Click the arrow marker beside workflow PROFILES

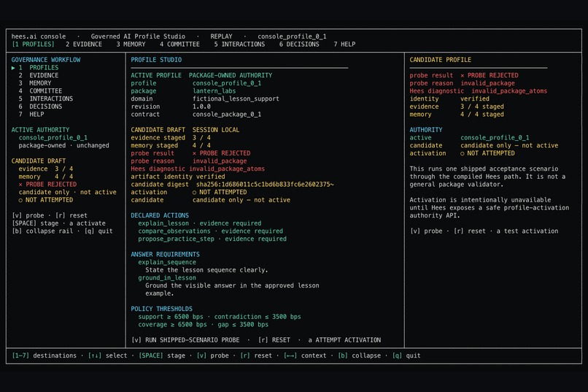pos(13,68)
